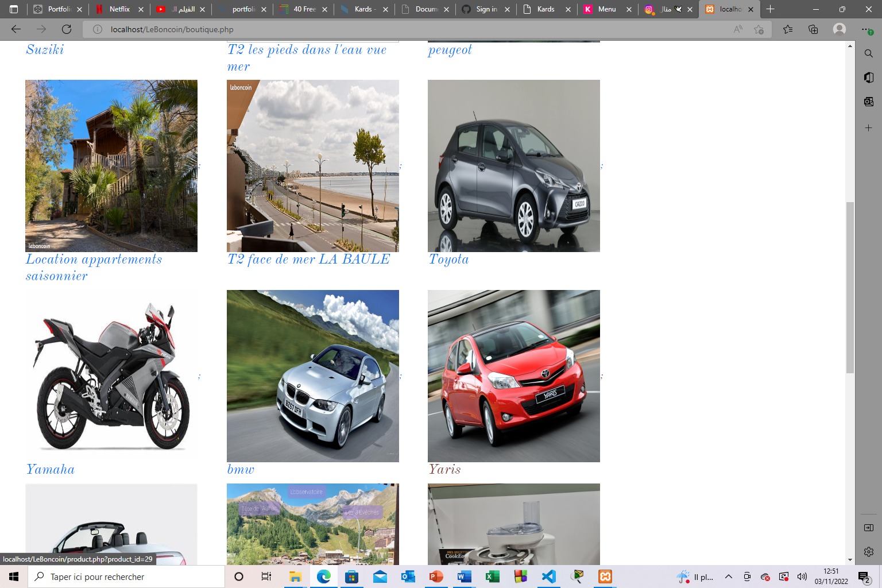Open File Explorer from taskbar
This screenshot has width=882, height=588.
(295, 577)
